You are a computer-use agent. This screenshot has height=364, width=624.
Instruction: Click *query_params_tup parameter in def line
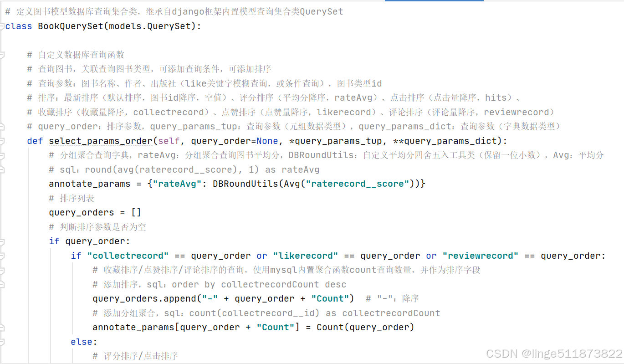(336, 141)
